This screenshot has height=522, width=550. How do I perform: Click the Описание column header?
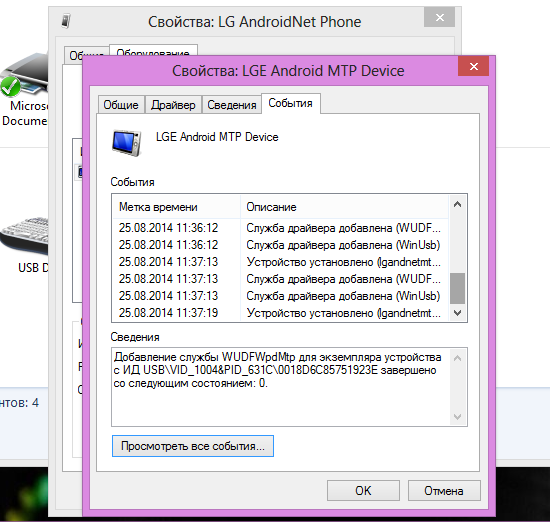[x=344, y=207]
